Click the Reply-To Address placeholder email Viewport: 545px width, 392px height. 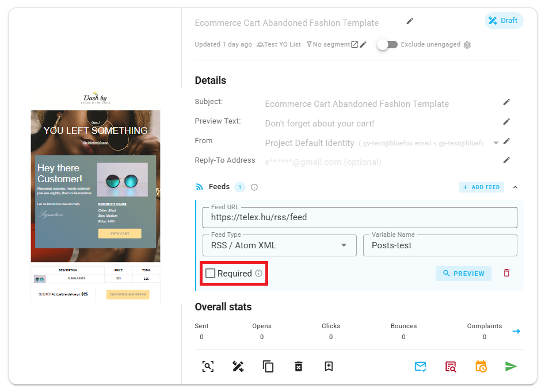pos(323,162)
